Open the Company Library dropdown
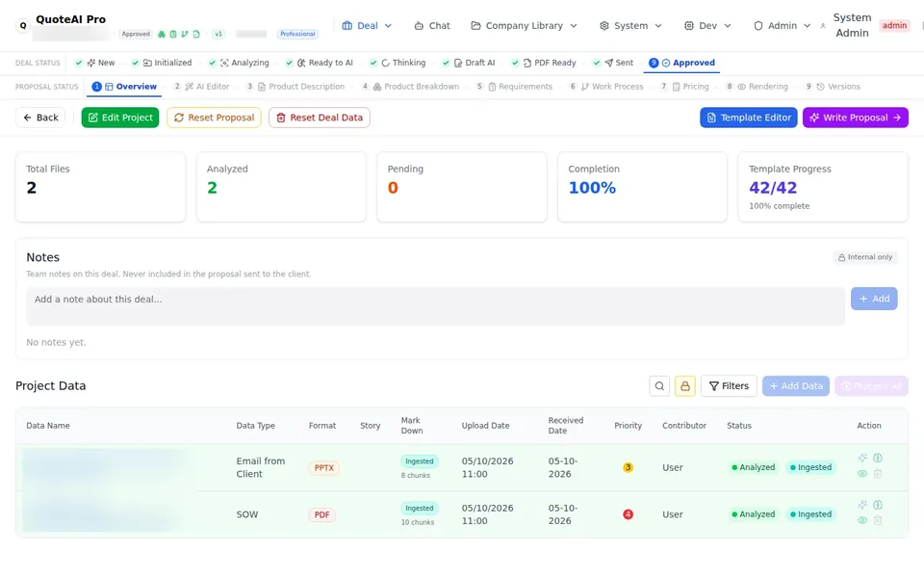This screenshot has height=578, width=924. click(524, 26)
